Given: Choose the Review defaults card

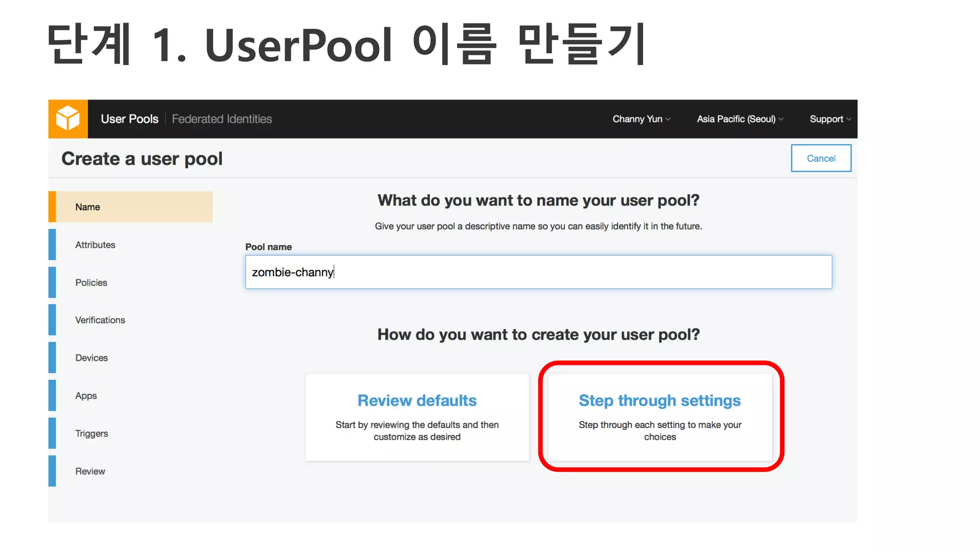Looking at the screenshot, I should (x=417, y=418).
